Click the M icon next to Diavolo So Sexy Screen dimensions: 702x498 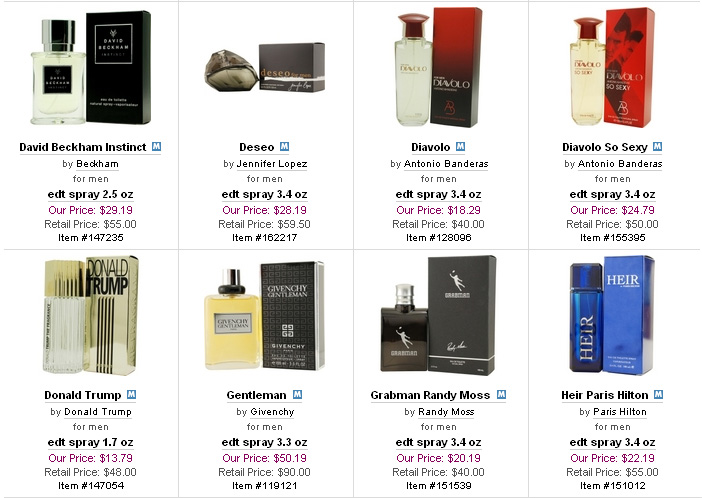point(657,146)
